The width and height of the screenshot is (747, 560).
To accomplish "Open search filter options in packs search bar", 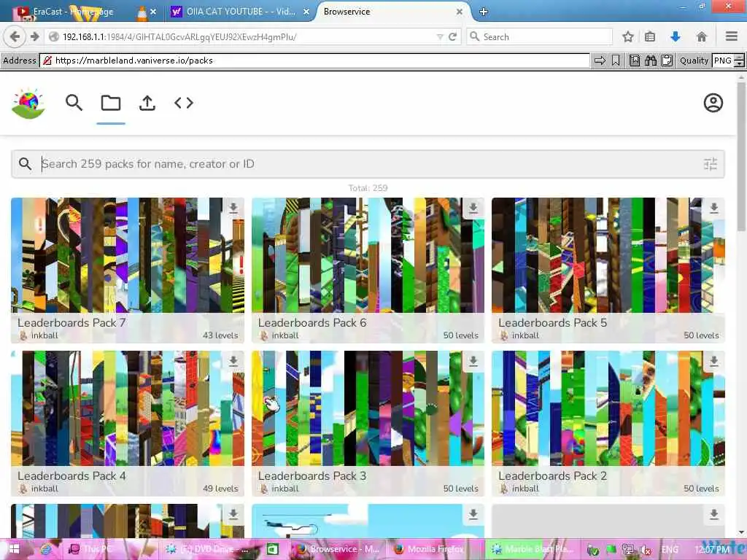I will tap(711, 164).
